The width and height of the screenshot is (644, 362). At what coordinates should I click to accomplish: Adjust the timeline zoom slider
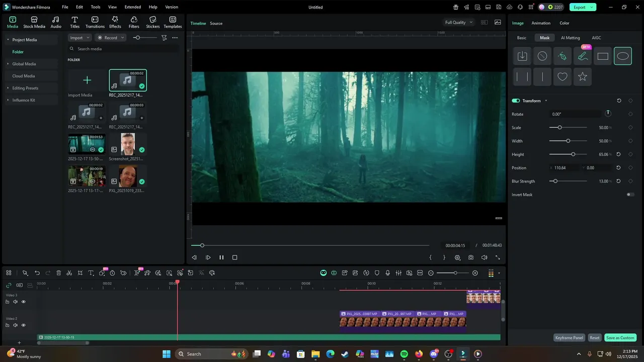pos(455,273)
